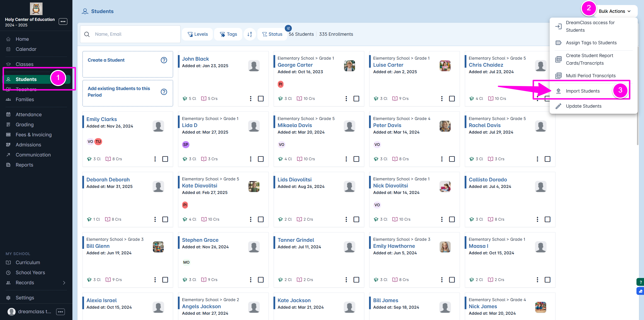Click the page vertical scrollbar

(x=637, y=96)
